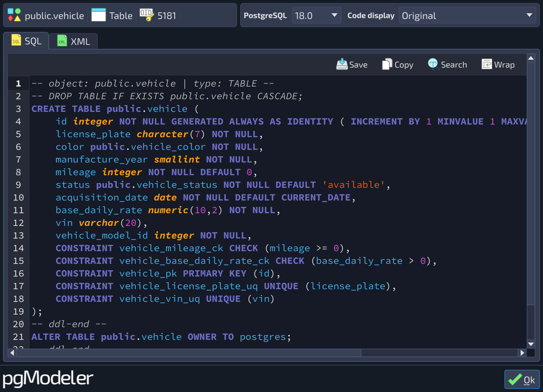The height and width of the screenshot is (392, 543).
Task: Open the Code display Original dropdown
Action: pyautogui.click(x=467, y=15)
